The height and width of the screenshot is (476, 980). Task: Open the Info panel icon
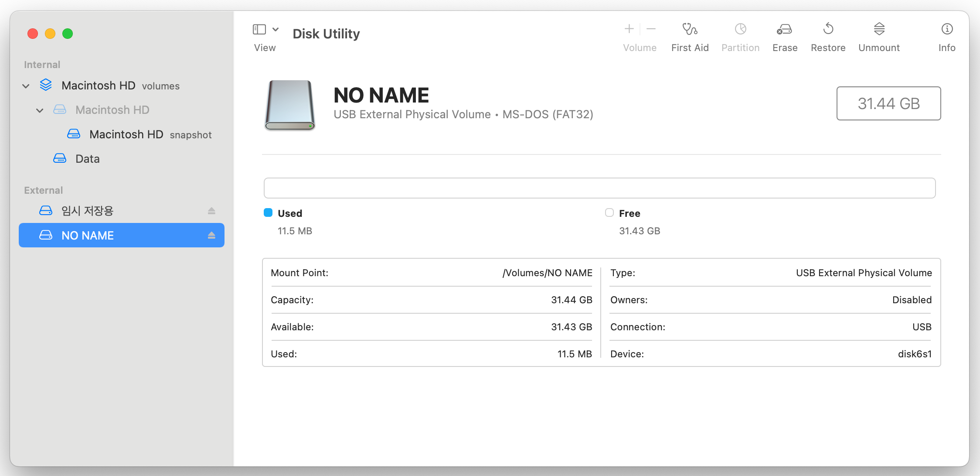[x=947, y=29]
